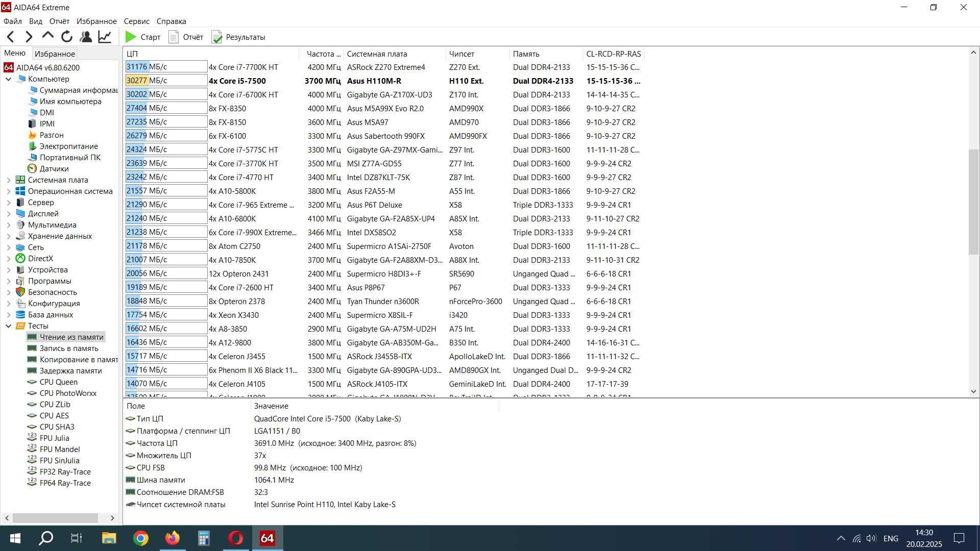980x551 pixels.
Task: Select the Запись в память test
Action: [63, 348]
